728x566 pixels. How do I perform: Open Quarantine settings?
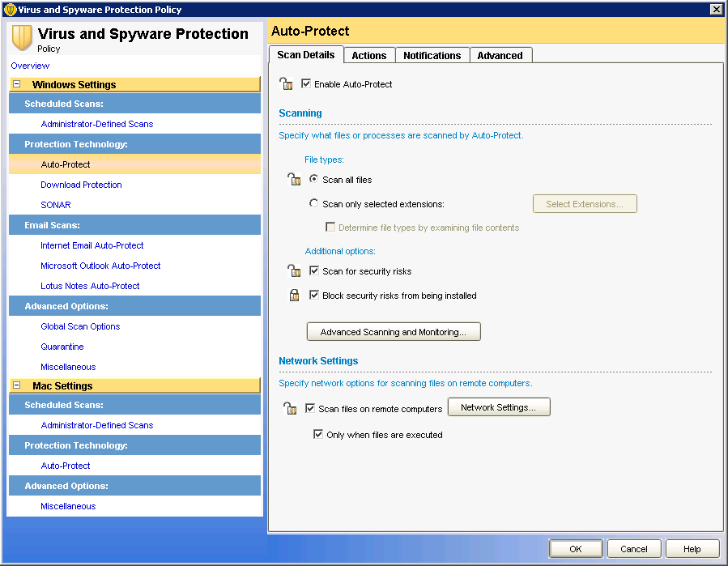62,347
